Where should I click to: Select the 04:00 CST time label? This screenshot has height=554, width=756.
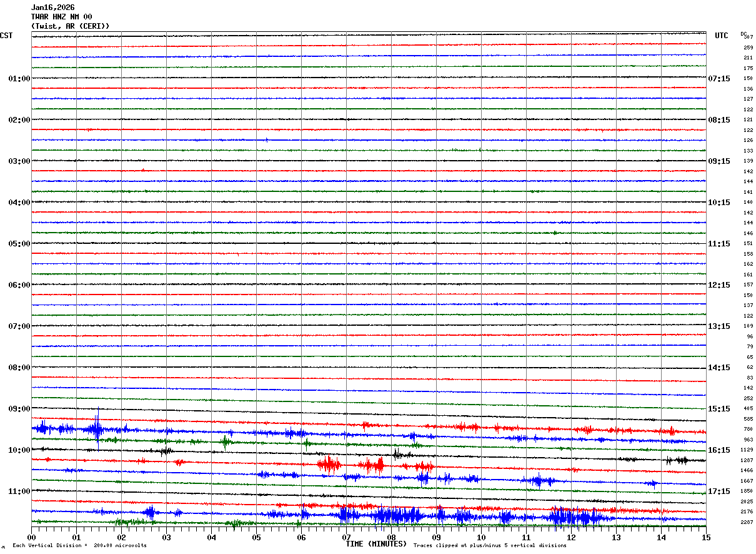click(x=19, y=203)
